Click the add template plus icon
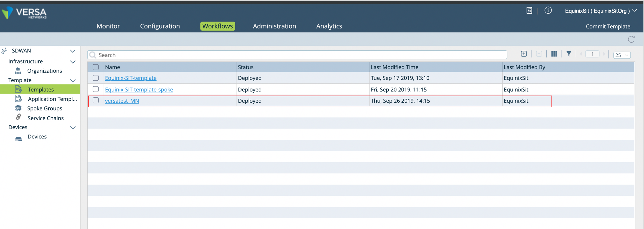This screenshot has width=644, height=229. pos(524,54)
